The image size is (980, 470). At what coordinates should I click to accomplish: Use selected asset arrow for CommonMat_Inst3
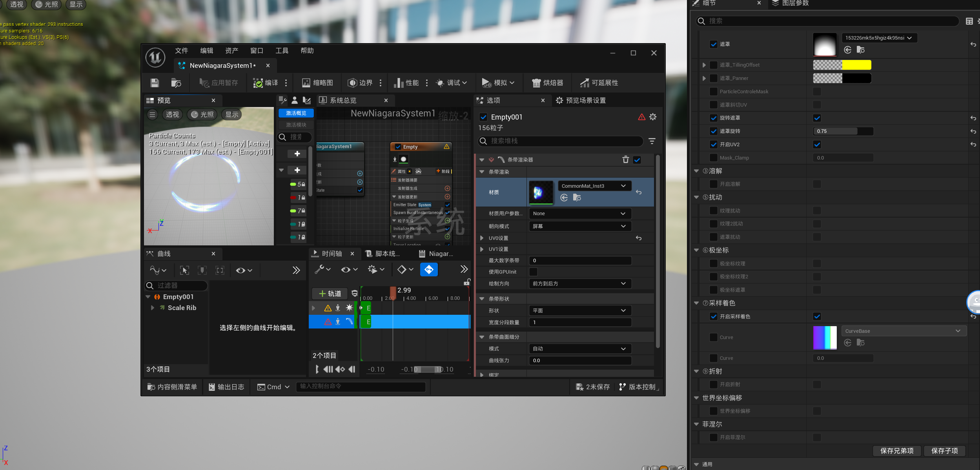point(564,198)
